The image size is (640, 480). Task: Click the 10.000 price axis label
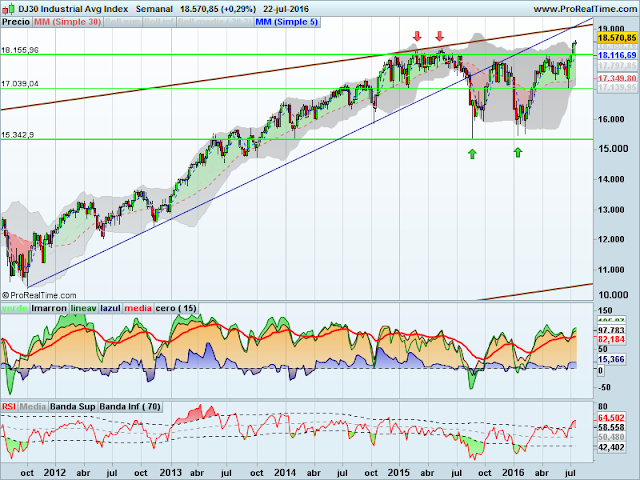point(613,295)
